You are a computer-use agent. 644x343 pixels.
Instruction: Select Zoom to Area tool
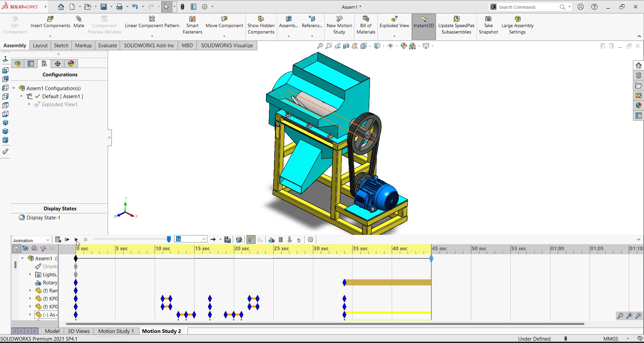click(329, 46)
